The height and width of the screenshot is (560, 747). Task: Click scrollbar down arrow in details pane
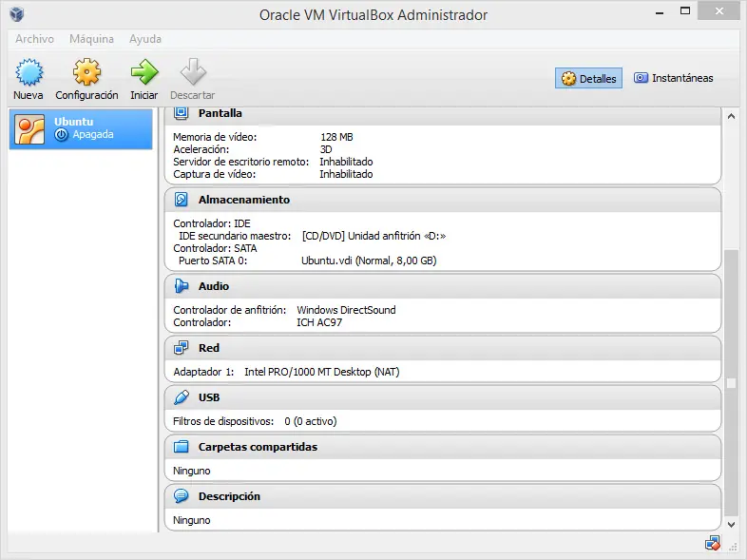pyautogui.click(x=731, y=524)
